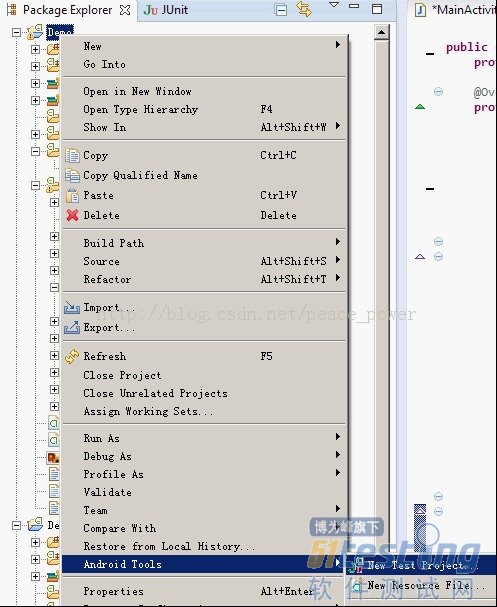Select Paste from context menu
497x607 pixels.
click(205, 195)
